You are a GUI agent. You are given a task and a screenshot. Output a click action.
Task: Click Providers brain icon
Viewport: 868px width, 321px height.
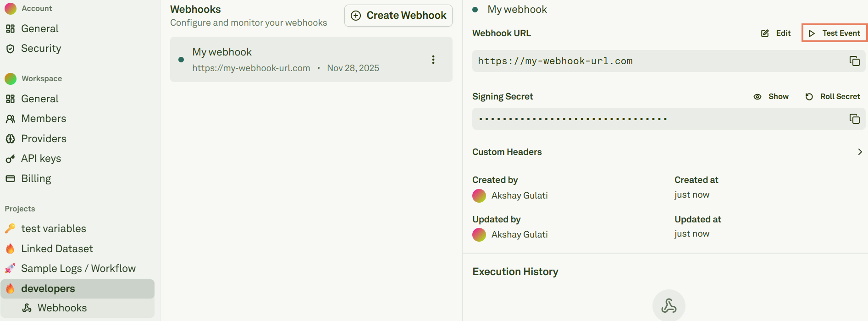click(10, 138)
